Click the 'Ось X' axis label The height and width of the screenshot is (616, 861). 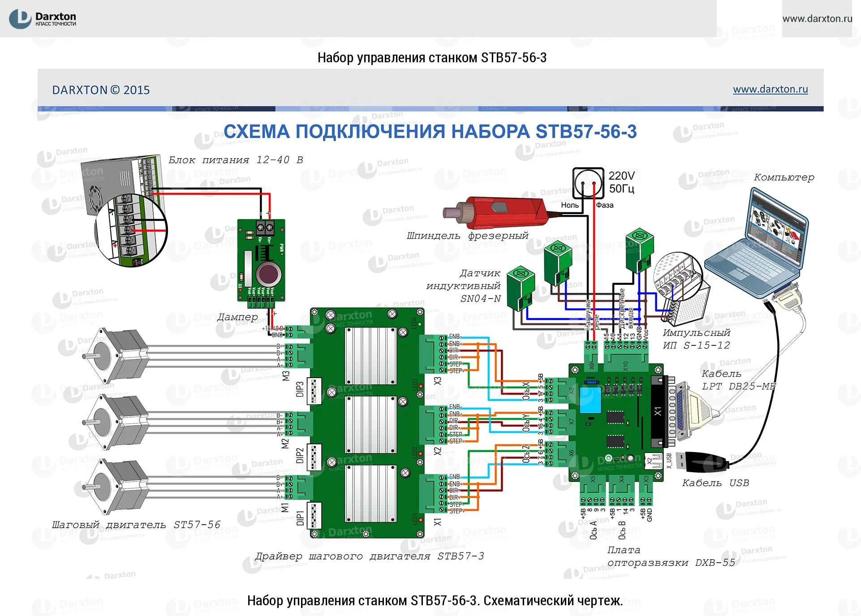coord(526,391)
